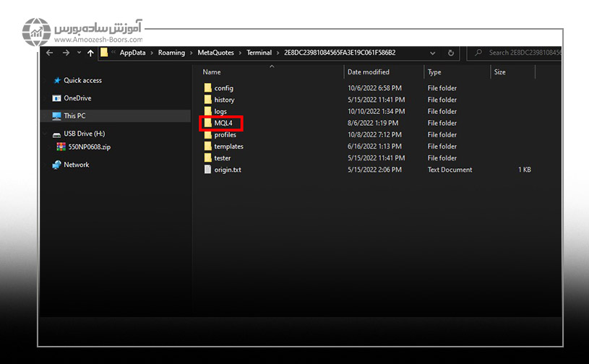
Task: Open address bar history dropdown
Action: pyautogui.click(x=434, y=53)
